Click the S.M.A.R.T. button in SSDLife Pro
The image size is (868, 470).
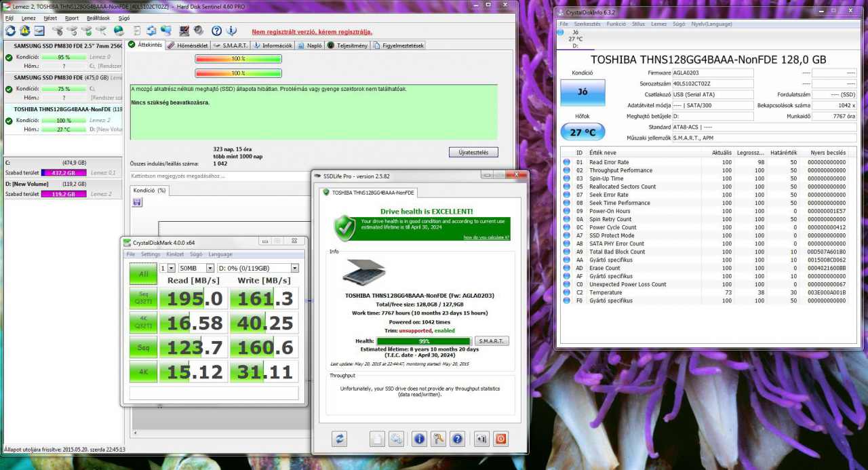pyautogui.click(x=492, y=341)
